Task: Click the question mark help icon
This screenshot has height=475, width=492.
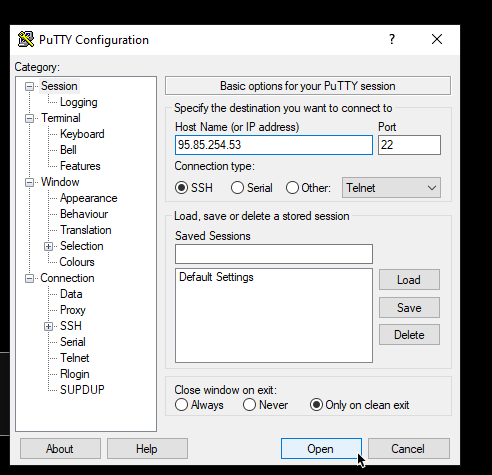Action: point(392,39)
